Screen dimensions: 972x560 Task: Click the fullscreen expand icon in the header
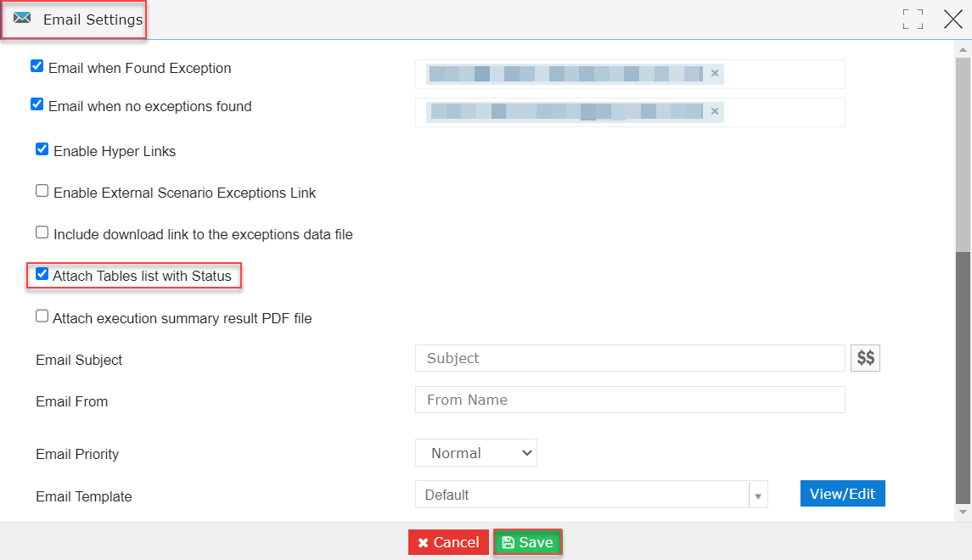click(x=913, y=18)
